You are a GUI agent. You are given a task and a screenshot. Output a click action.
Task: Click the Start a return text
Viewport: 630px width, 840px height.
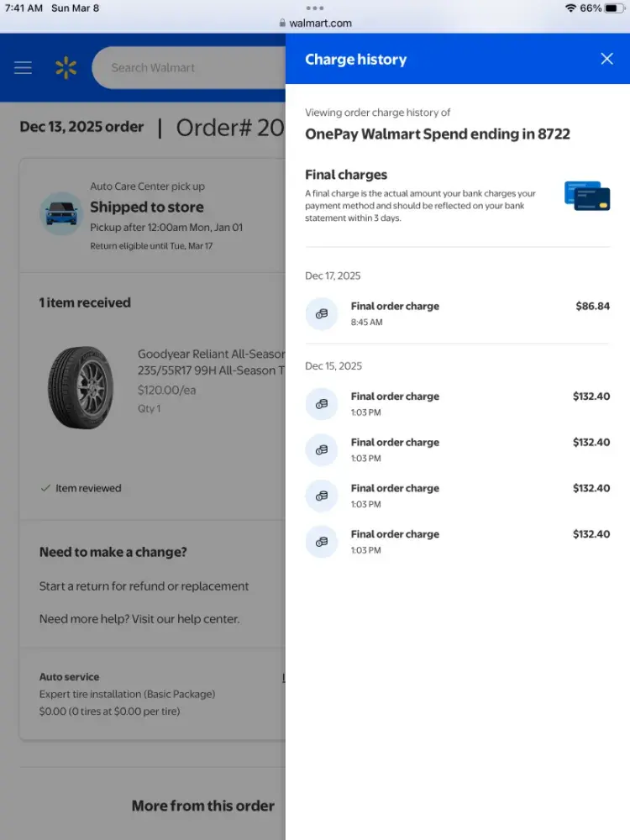pos(144,586)
